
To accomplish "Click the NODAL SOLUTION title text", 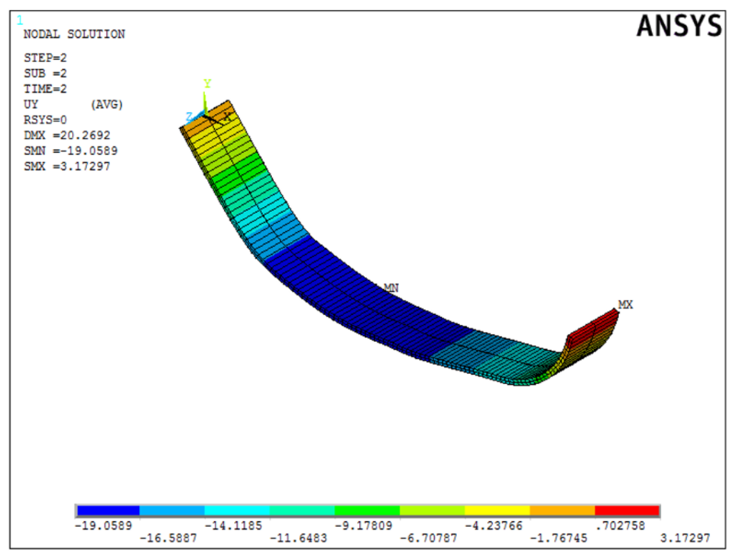I will (74, 34).
